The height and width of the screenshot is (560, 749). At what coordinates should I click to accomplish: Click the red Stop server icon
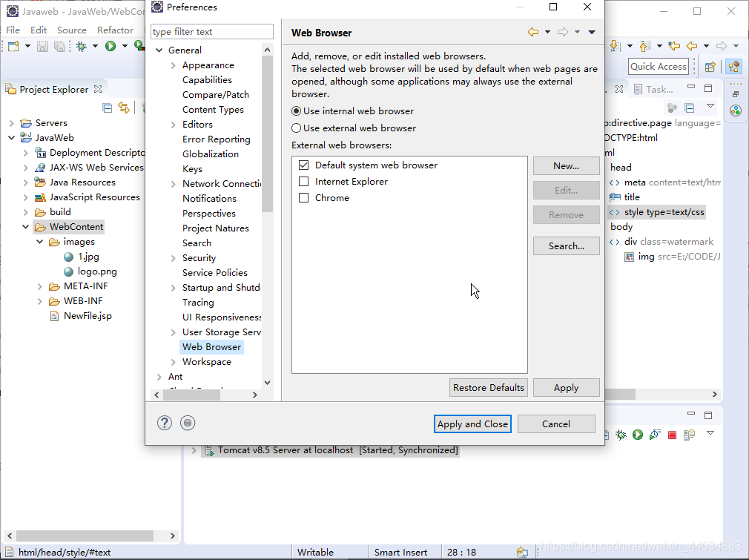coord(672,435)
